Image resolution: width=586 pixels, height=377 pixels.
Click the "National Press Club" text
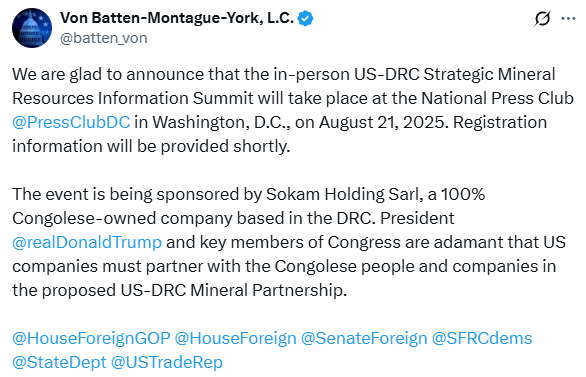coord(497,99)
